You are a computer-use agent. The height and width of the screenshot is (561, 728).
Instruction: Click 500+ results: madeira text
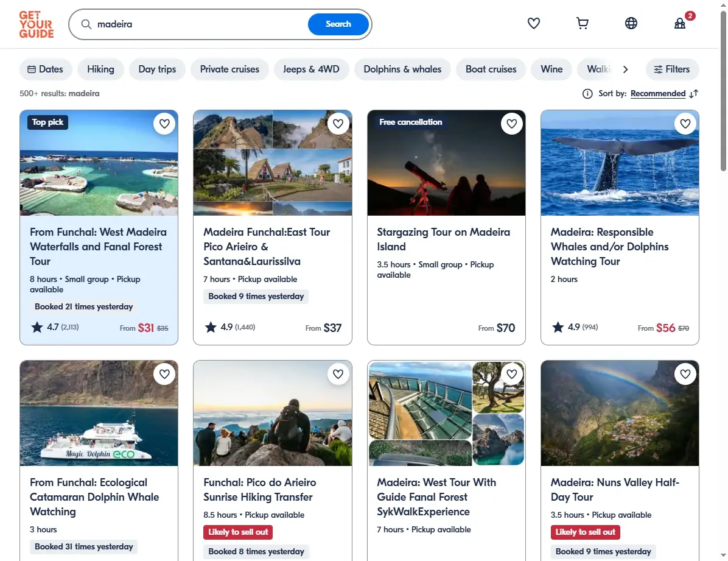(60, 93)
